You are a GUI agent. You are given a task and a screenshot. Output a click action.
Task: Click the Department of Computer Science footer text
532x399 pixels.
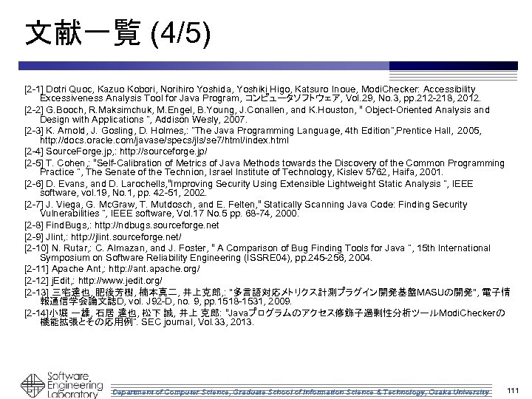click(x=301, y=392)
